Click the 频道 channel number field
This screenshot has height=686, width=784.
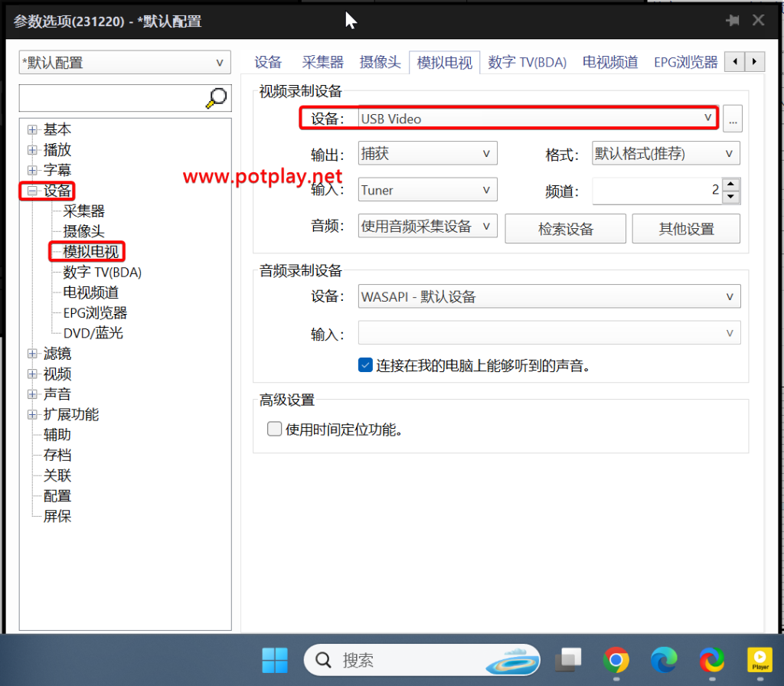657,191
